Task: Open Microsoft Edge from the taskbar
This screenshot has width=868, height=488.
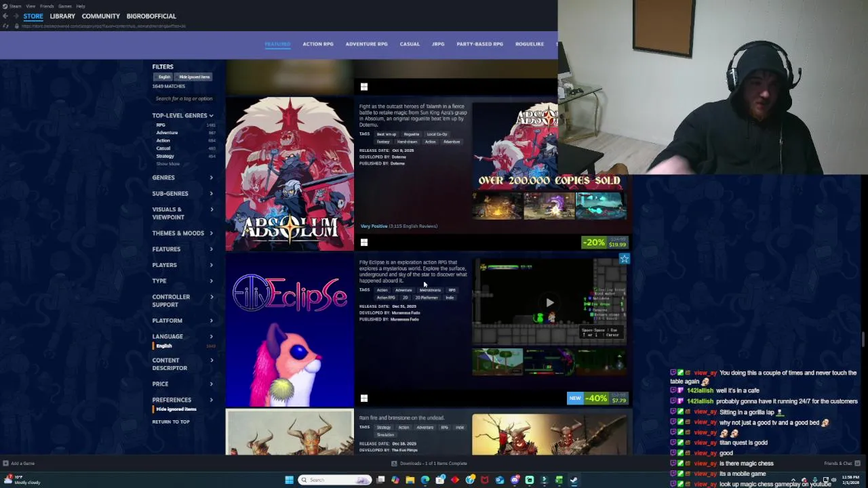Action: tap(425, 480)
